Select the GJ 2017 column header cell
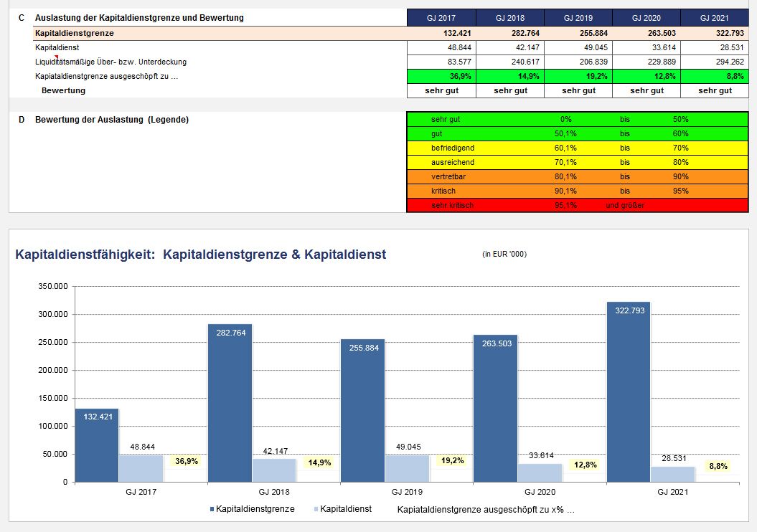Image resolution: width=757 pixels, height=532 pixels. coord(441,18)
